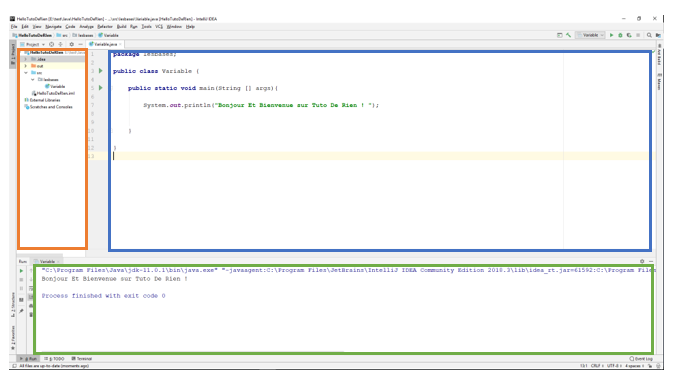The image size is (692, 380).
Task: Start debugging with the bug icon
Action: click(x=620, y=35)
